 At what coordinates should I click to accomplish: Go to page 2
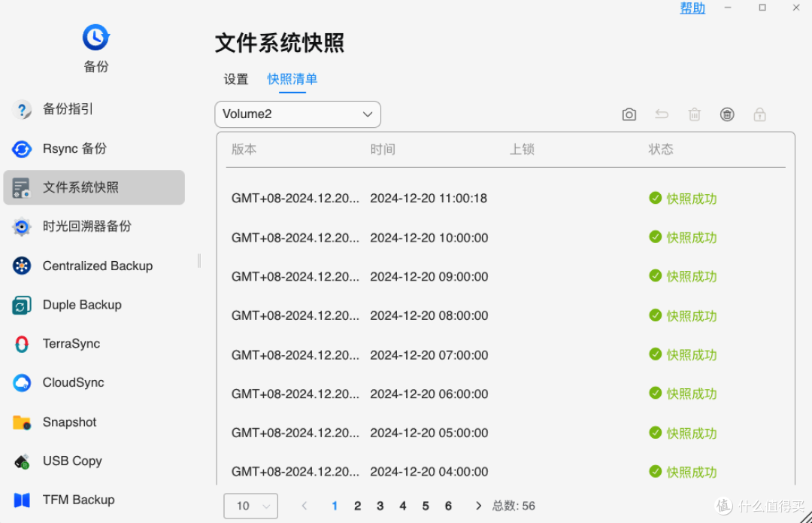point(357,506)
